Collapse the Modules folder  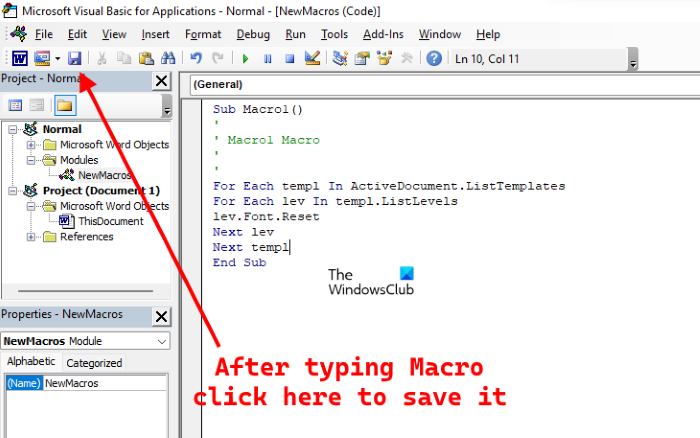tap(31, 160)
